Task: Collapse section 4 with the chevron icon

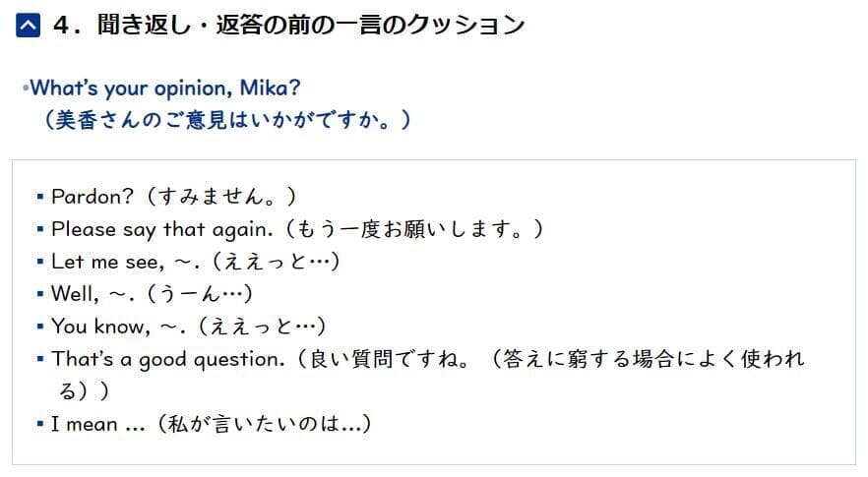Action: 28,26
